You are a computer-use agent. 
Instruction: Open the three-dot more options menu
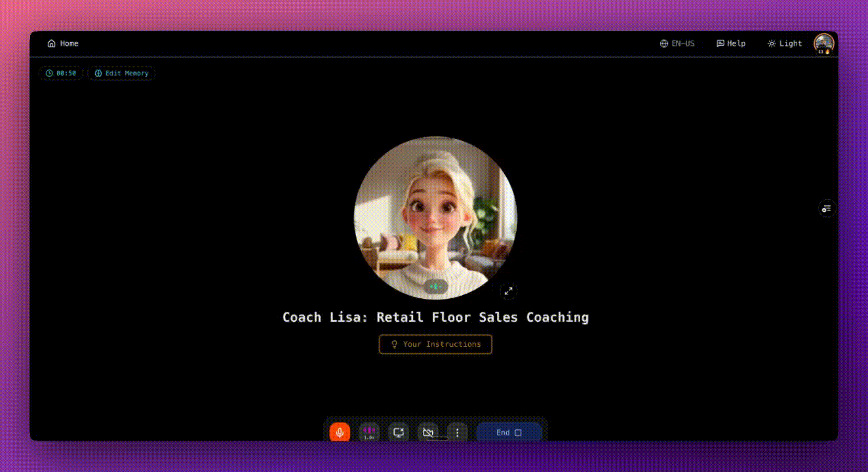tap(457, 433)
